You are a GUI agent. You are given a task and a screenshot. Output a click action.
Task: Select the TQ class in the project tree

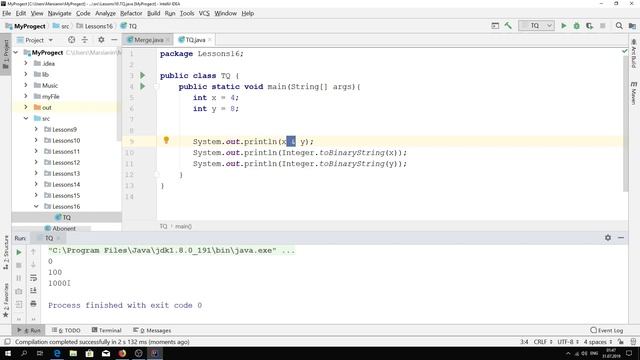click(67, 218)
